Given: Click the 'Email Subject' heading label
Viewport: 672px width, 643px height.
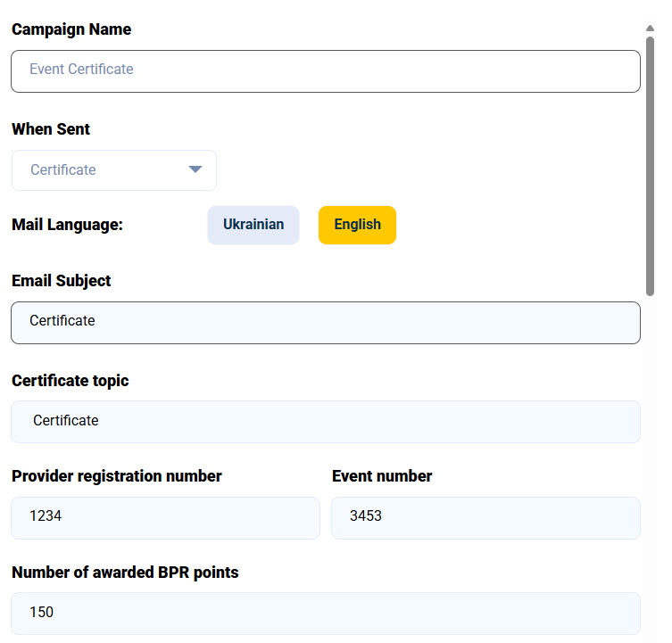Looking at the screenshot, I should tap(62, 281).
